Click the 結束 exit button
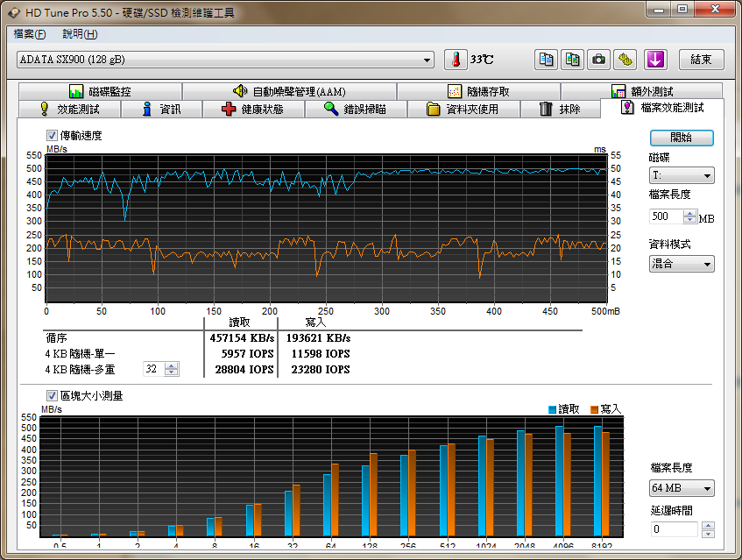The image size is (742, 560). 701,60
